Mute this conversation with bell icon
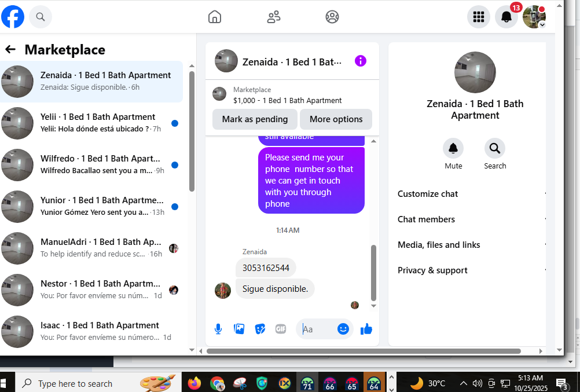Image resolution: width=580 pixels, height=392 pixels. pos(453,149)
